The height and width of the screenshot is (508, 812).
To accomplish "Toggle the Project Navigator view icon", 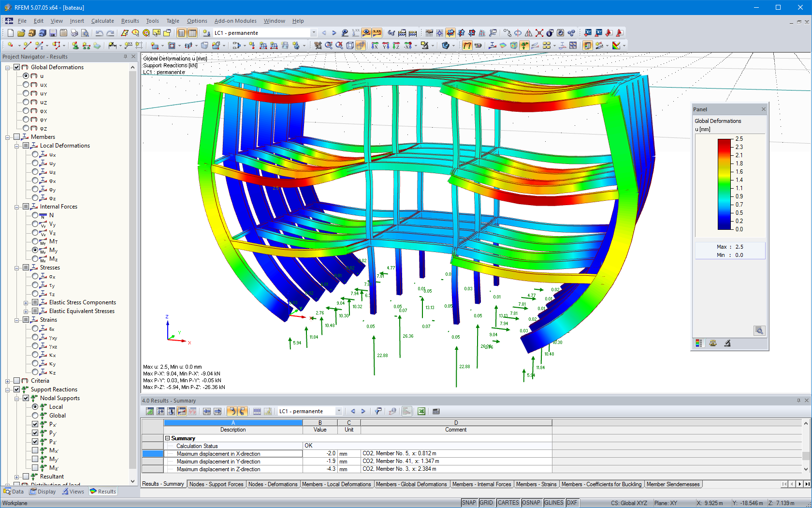I will 182,33.
